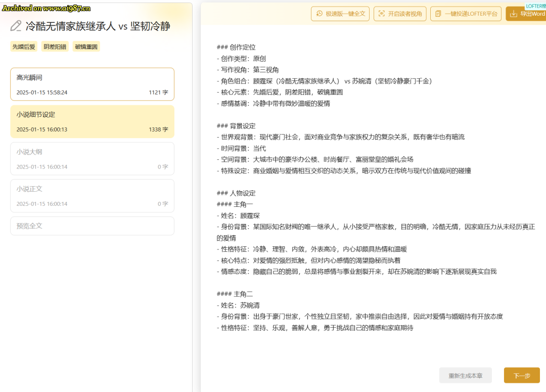Toggle 开启读者视角 reader view

[400, 14]
